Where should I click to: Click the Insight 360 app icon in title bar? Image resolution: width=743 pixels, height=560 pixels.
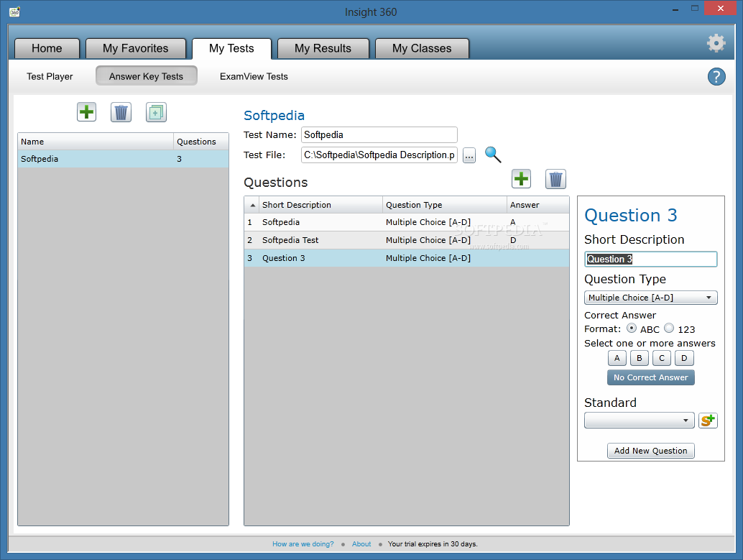[14, 12]
